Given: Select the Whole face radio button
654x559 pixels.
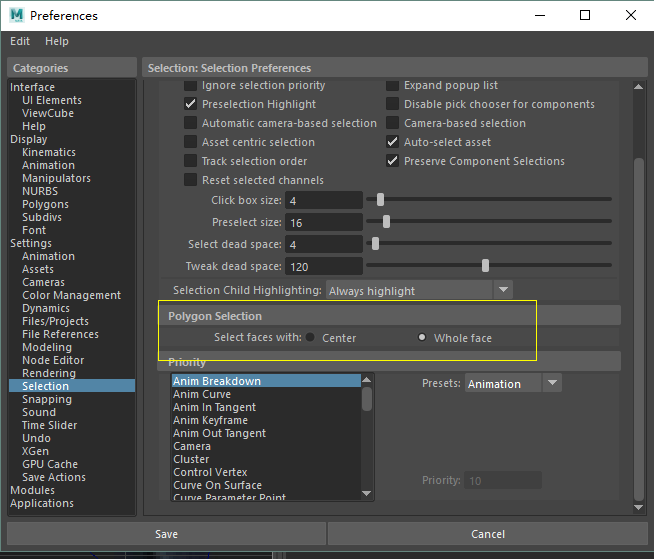Looking at the screenshot, I should point(422,337).
